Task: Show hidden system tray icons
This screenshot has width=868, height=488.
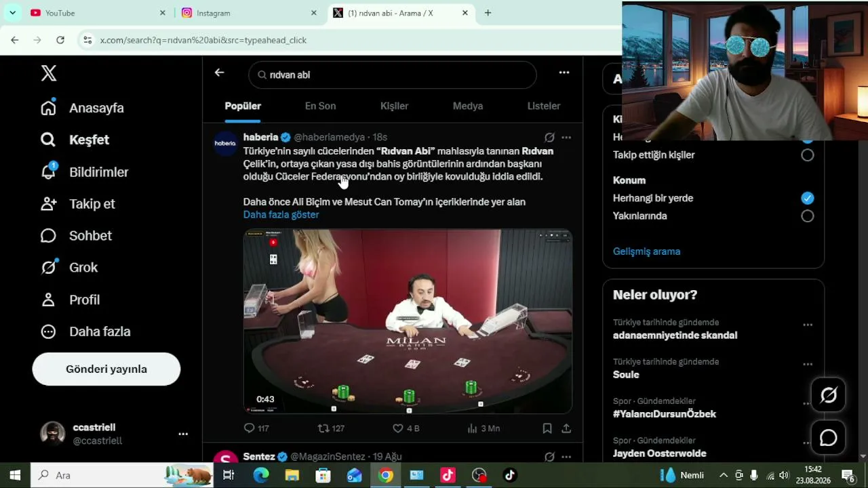Action: click(x=724, y=475)
